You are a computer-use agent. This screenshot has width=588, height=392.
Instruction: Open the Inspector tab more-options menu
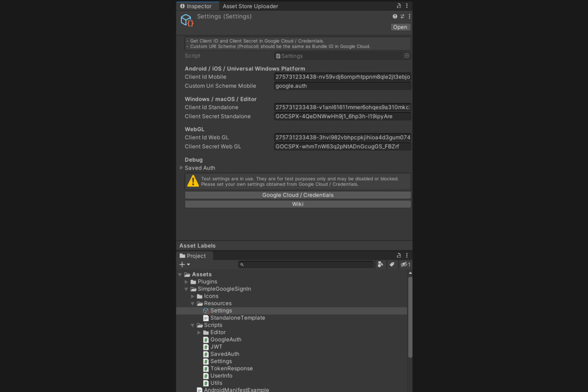(x=407, y=6)
